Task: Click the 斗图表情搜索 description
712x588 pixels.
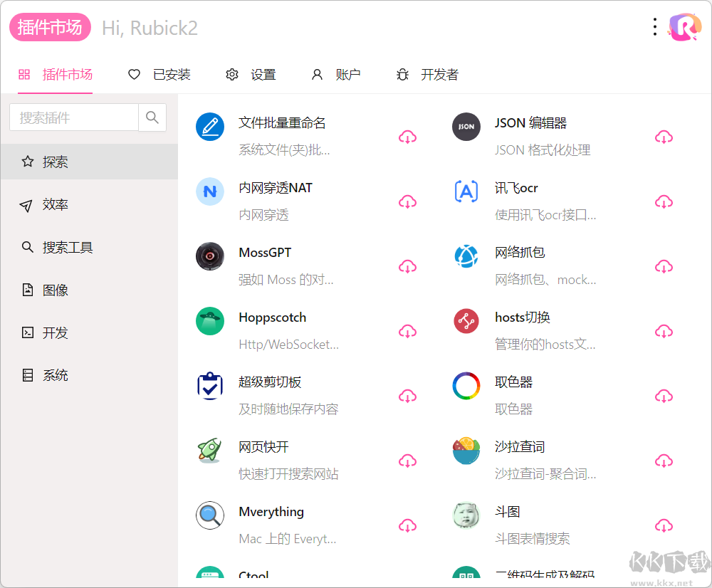Action: tap(532, 539)
